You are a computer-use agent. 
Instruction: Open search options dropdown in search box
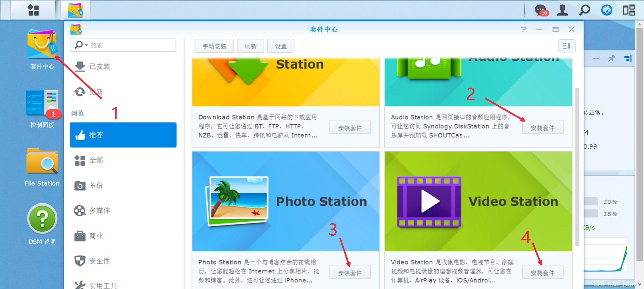[x=81, y=45]
